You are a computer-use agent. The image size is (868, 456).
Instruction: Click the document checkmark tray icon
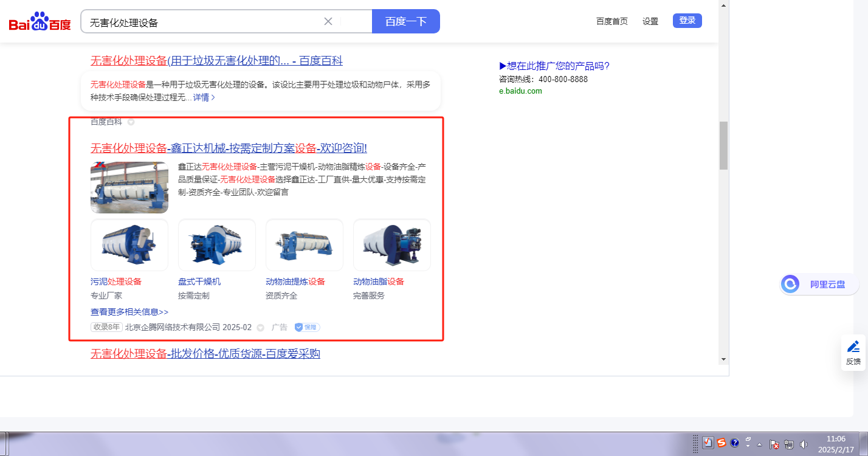tap(708, 443)
